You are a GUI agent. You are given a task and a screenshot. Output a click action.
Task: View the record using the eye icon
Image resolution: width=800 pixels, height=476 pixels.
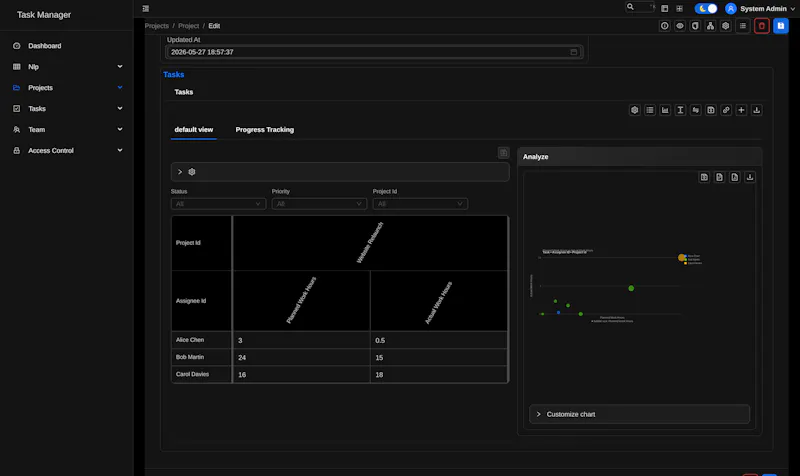tap(680, 26)
